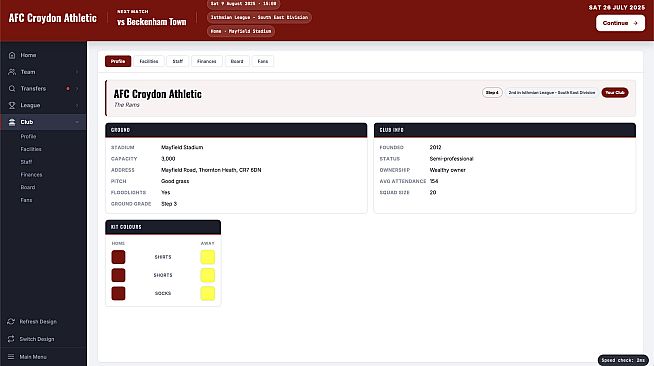The height and width of the screenshot is (366, 654).
Task: Click the League trophy icon
Action: [12, 105]
